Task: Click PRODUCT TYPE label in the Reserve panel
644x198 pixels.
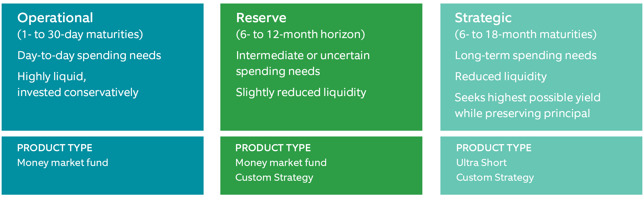Action: (273, 148)
